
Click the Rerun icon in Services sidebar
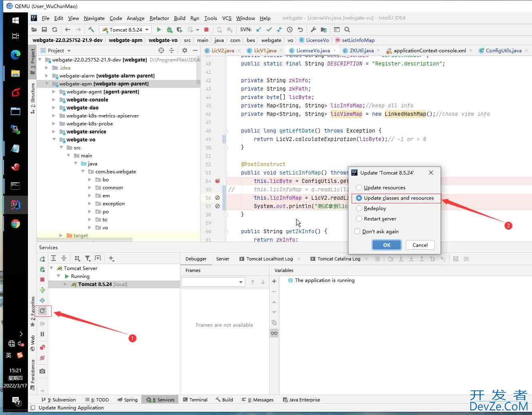[42, 259]
